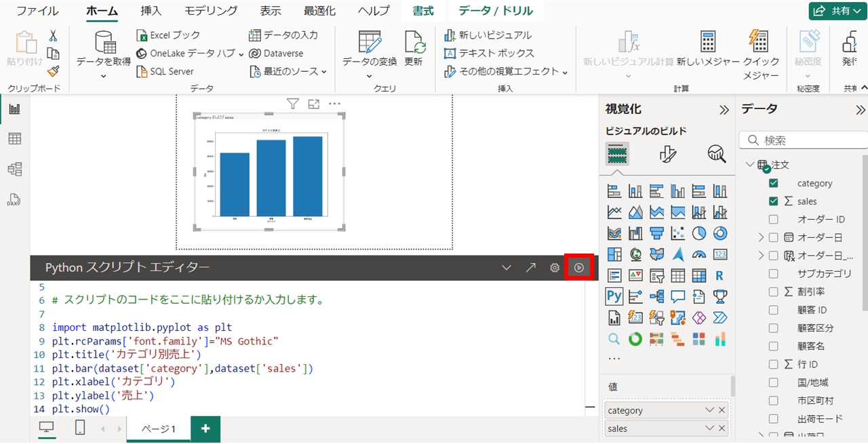Open Python script options gear icon

pos(554,268)
